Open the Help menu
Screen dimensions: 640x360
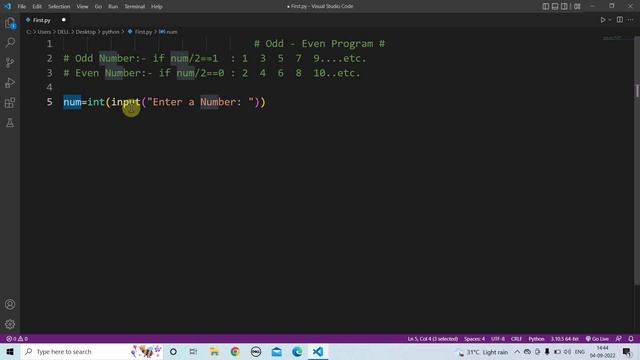tap(157, 7)
